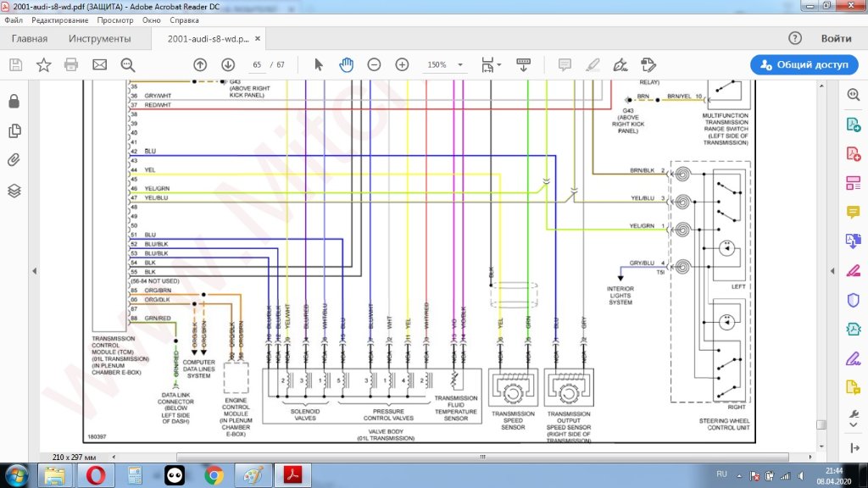
Task: Open the Просмотр menu
Action: click(114, 19)
